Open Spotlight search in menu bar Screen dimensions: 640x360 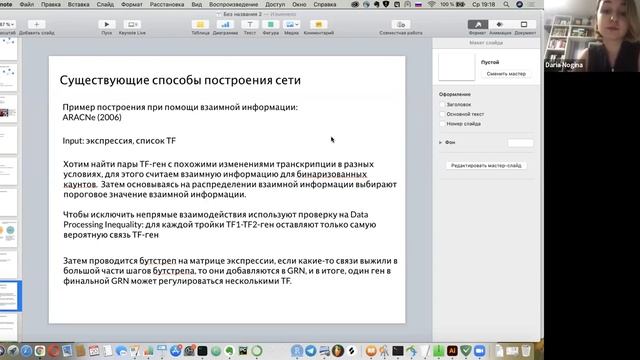[506, 4]
